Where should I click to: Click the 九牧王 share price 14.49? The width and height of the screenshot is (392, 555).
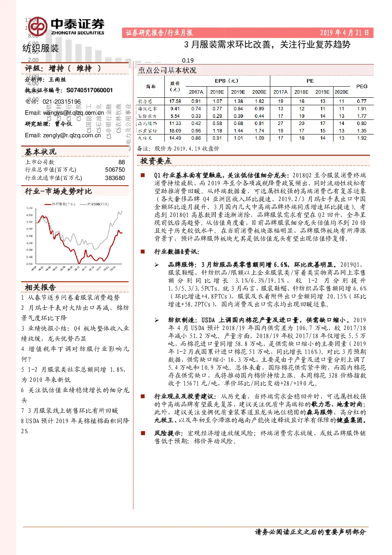click(175, 138)
